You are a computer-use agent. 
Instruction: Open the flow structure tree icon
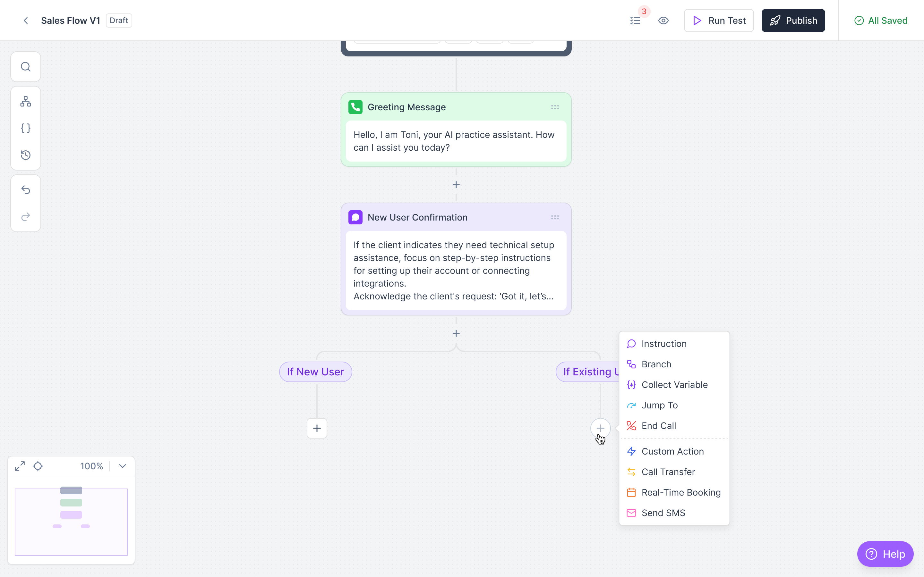tap(26, 102)
